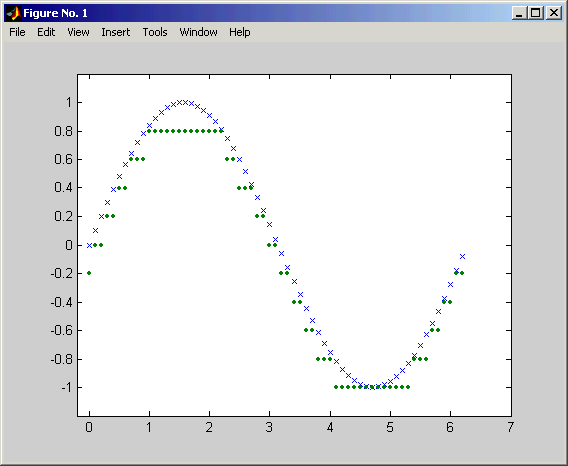Screen dimensions: 568x466
Task: Minimize the Figure No. 1 window
Action: tap(519, 13)
